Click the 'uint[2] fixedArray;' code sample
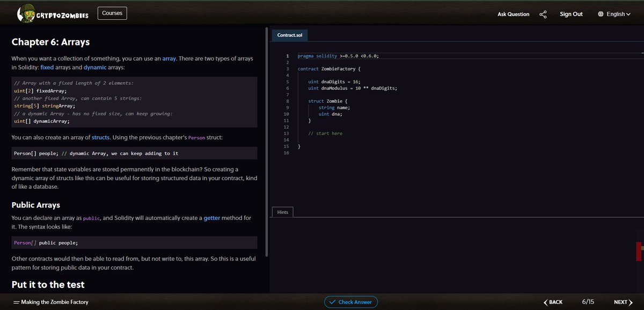Image resolution: width=644 pixels, height=310 pixels. click(40, 91)
